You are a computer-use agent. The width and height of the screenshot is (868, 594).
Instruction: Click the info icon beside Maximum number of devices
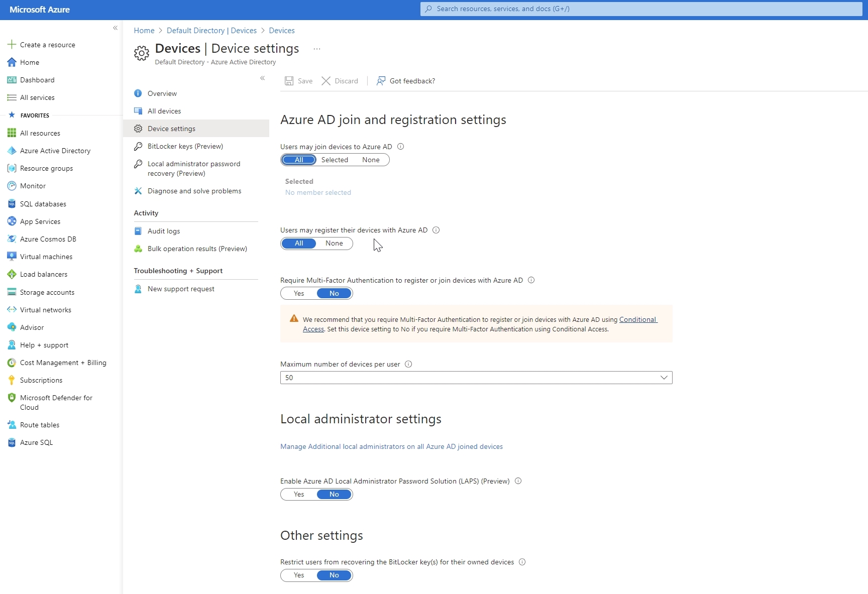point(408,364)
